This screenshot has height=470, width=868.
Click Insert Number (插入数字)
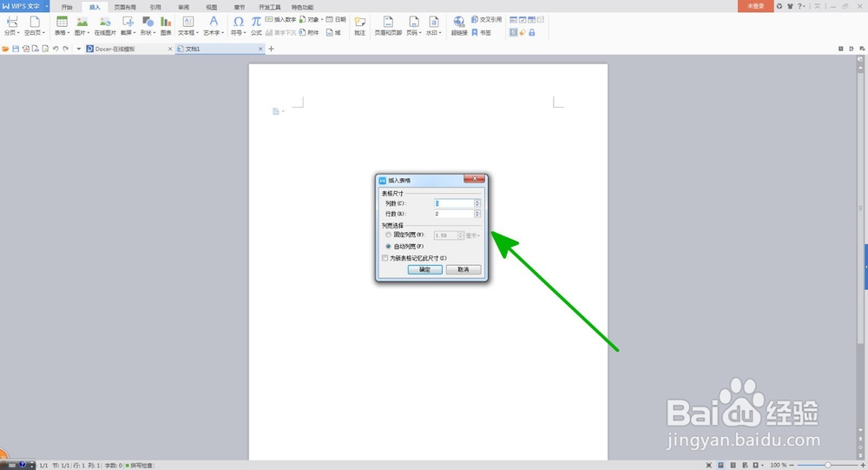tap(280, 19)
